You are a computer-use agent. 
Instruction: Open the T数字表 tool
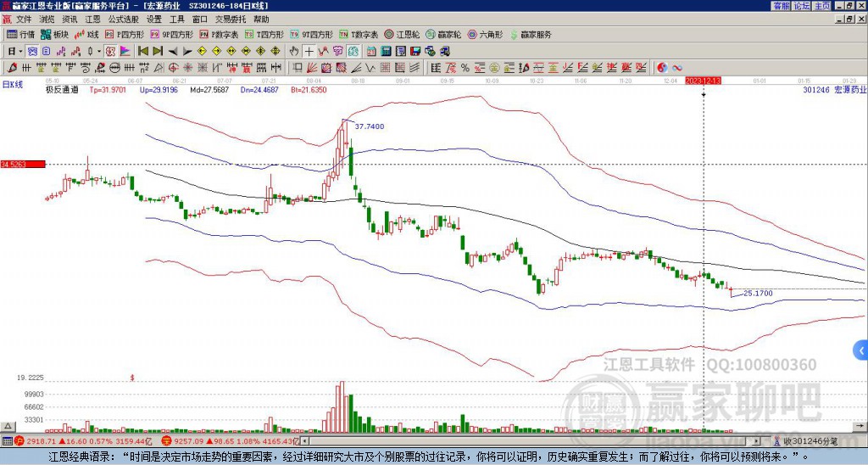point(359,34)
